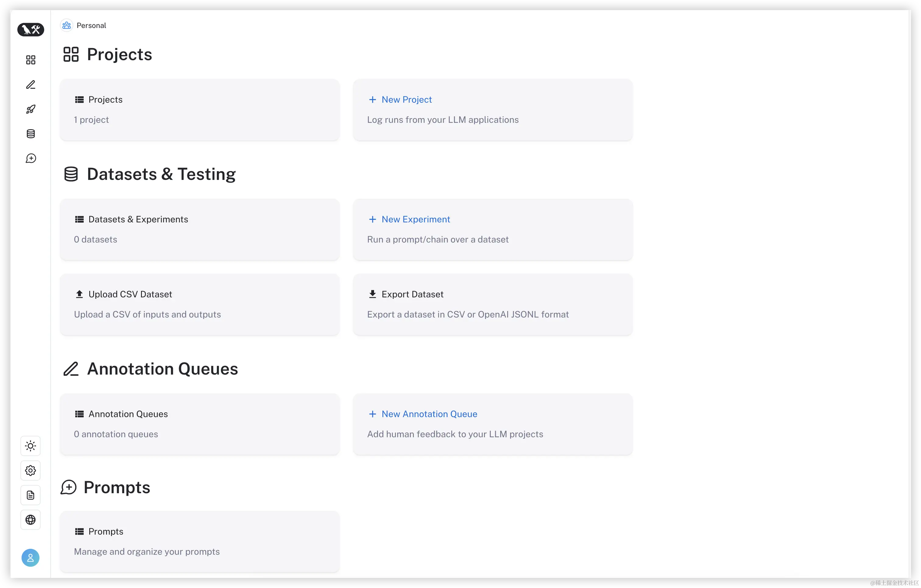Open the Projects card with 1 project
Viewport: 921px width, 588px height.
coord(200,110)
